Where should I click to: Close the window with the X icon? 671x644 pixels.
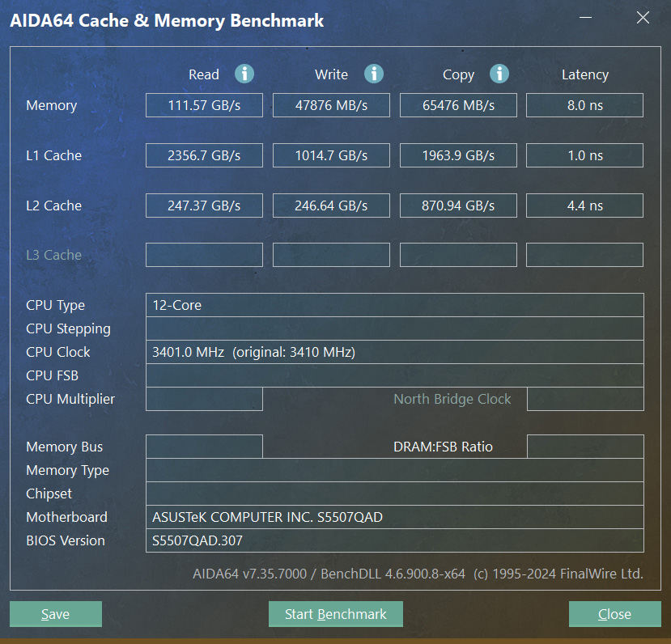click(643, 18)
